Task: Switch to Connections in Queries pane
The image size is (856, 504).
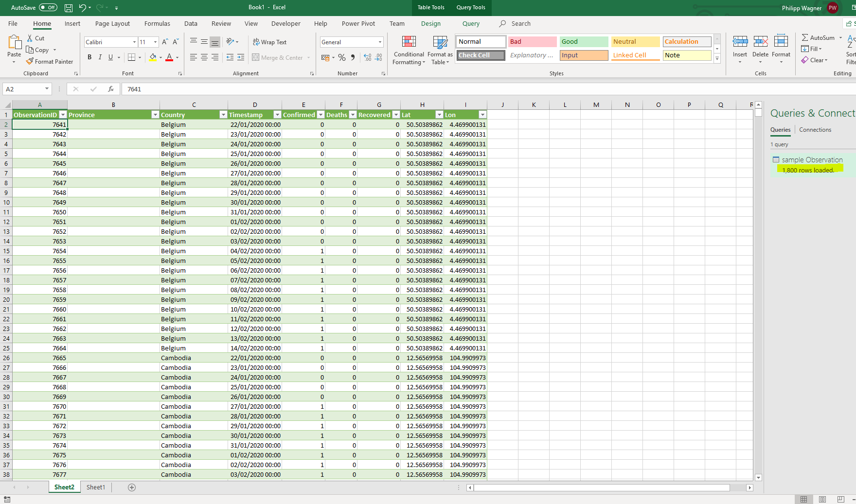Action: 815,130
